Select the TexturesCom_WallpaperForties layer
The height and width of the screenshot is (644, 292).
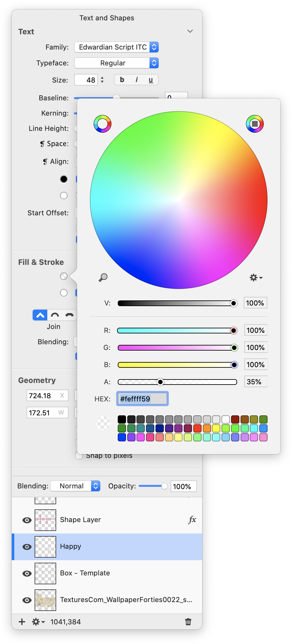[x=126, y=600]
